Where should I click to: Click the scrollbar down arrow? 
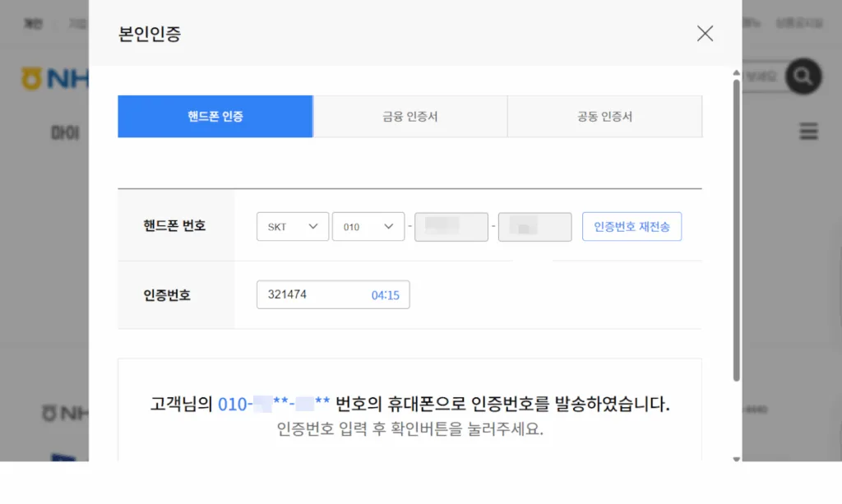736,459
